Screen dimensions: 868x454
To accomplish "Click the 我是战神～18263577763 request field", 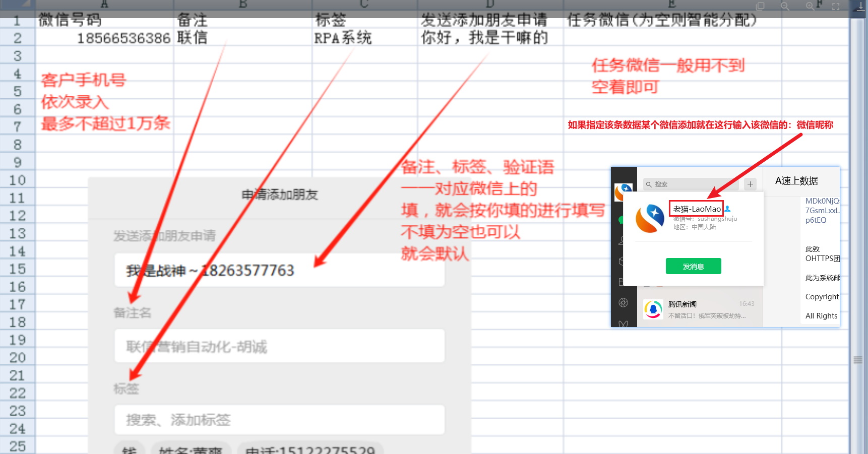I will click(279, 271).
